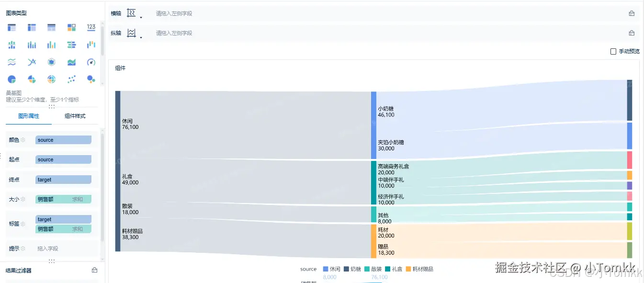This screenshot has height=283, width=644.
Task: Open the gear settings next to 提示
Action: (23, 249)
